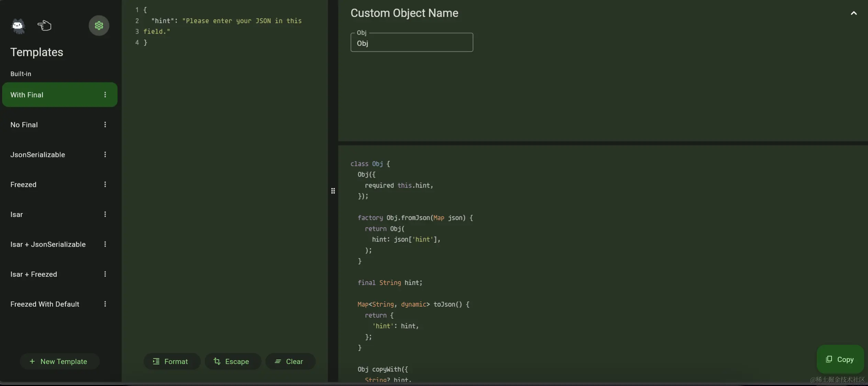Select the Freezed With Default template
Screen dimensions: 868x386
click(x=60, y=304)
